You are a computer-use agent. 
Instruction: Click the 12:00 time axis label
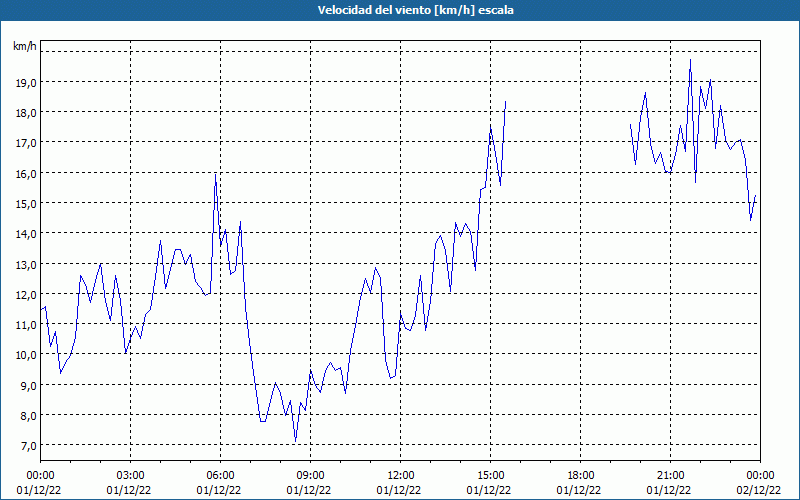point(401,476)
